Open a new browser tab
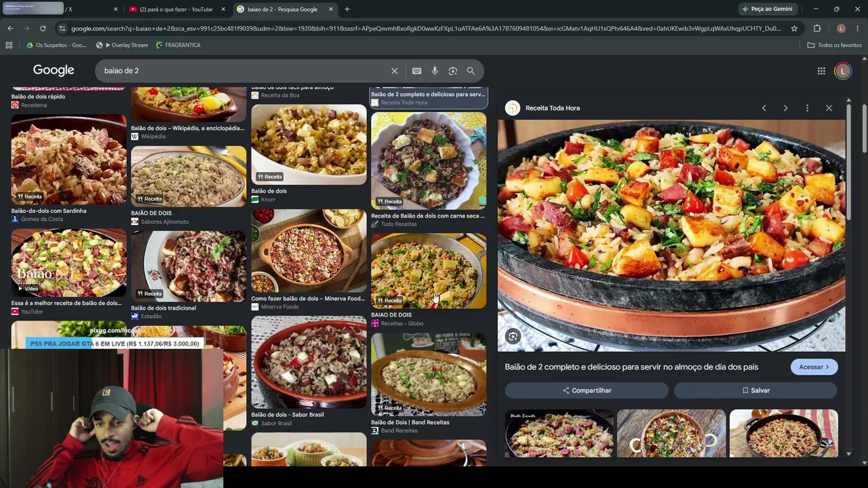Viewport: 868px width, 488px height. pos(347,9)
